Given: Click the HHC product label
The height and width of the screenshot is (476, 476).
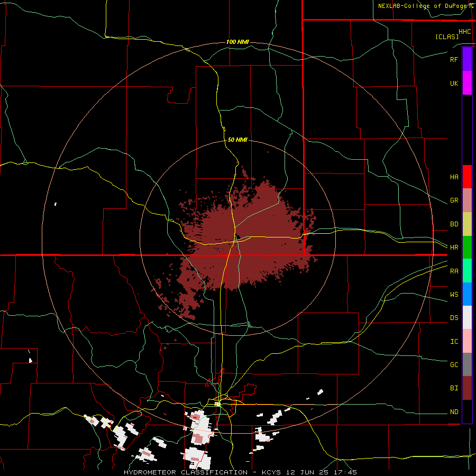Looking at the screenshot, I should click(465, 32).
